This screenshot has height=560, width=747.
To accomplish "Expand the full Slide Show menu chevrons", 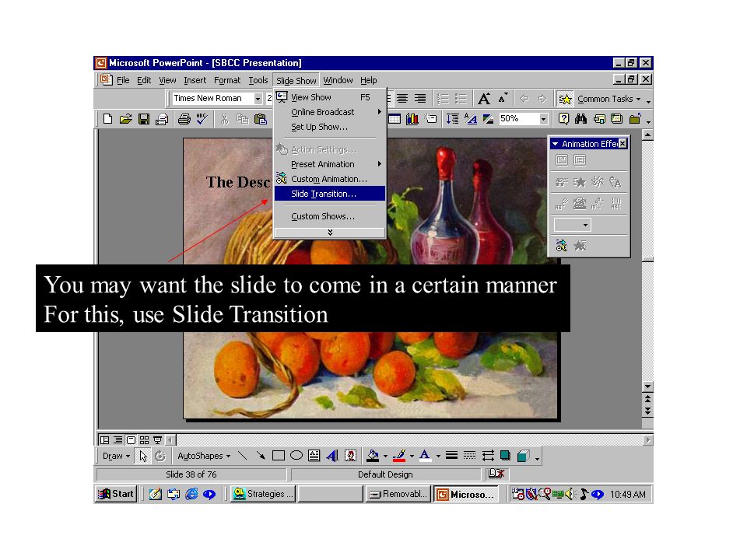I will coord(330,233).
